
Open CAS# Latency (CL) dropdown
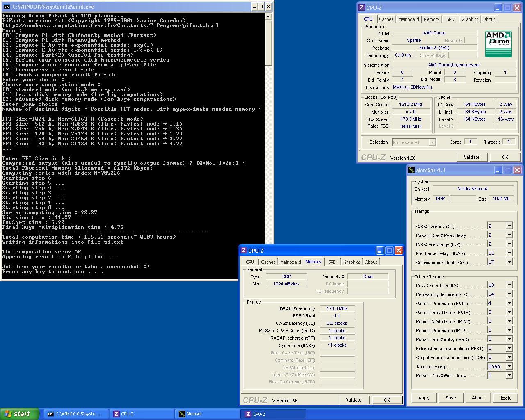[509, 226]
